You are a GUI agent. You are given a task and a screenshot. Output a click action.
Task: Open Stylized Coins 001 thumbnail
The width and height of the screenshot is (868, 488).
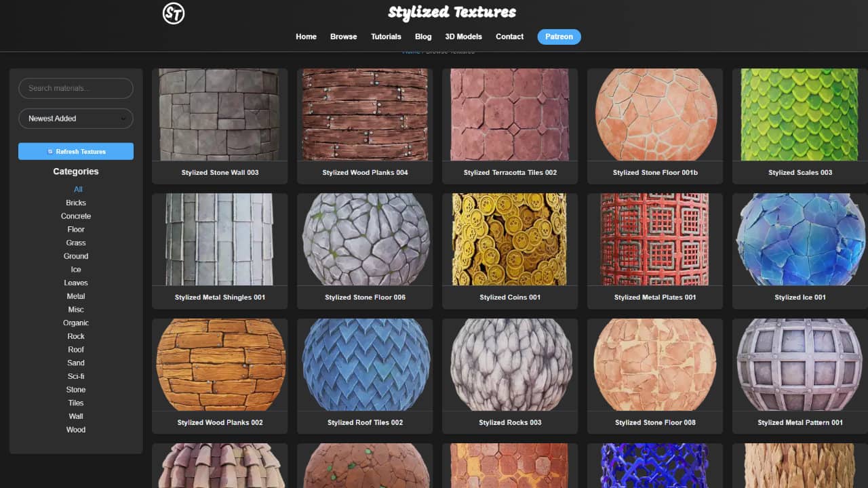[510, 239]
